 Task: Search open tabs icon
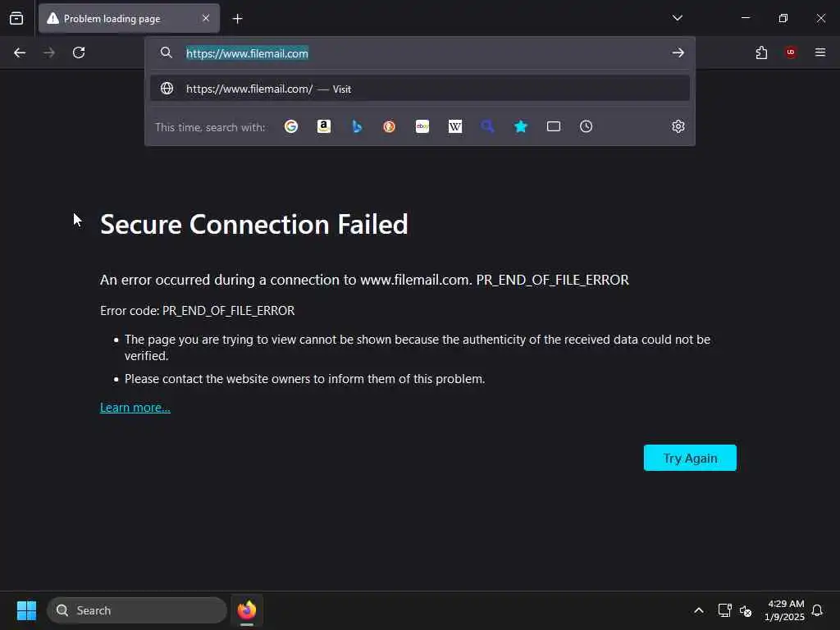(x=554, y=126)
